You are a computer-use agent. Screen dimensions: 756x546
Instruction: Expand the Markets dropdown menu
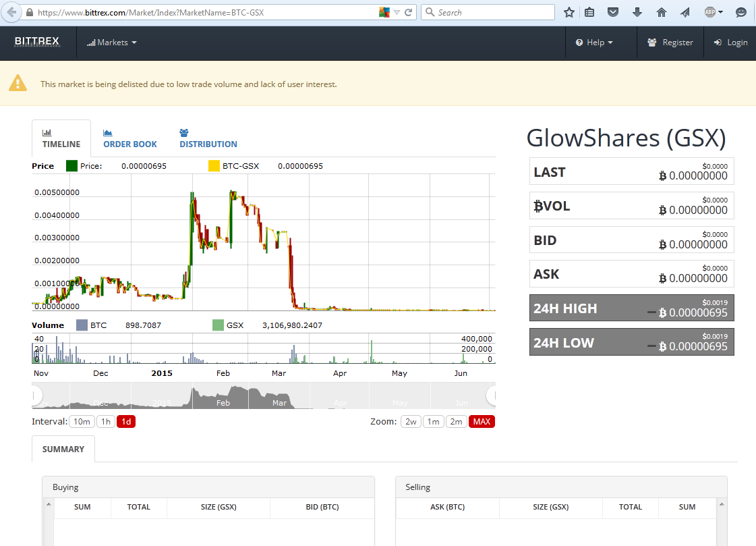click(112, 43)
